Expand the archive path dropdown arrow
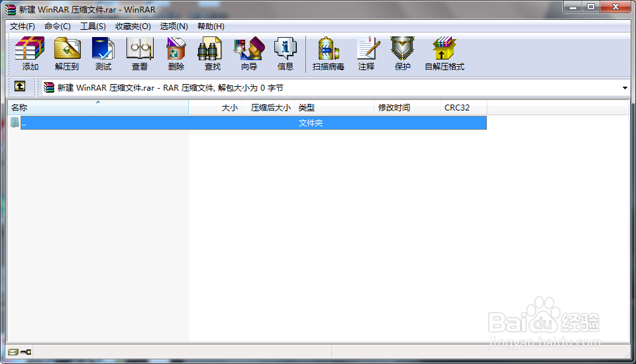 point(625,88)
